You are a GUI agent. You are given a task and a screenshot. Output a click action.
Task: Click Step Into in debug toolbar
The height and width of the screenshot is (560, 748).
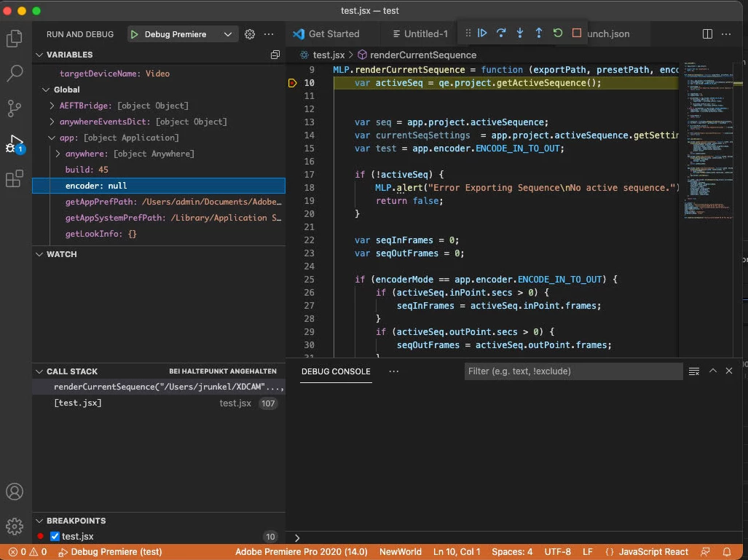tap(520, 33)
